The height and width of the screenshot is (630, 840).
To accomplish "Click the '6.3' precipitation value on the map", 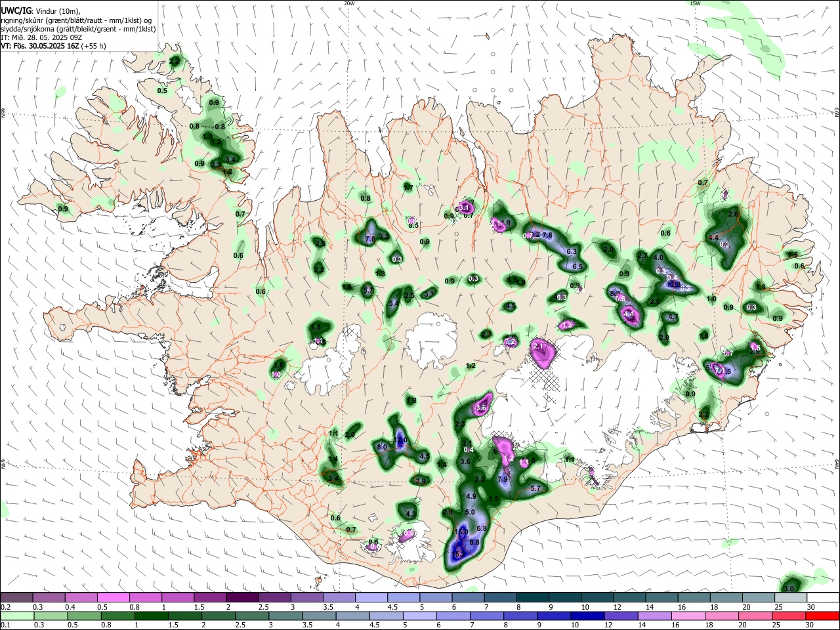I will tap(572, 251).
